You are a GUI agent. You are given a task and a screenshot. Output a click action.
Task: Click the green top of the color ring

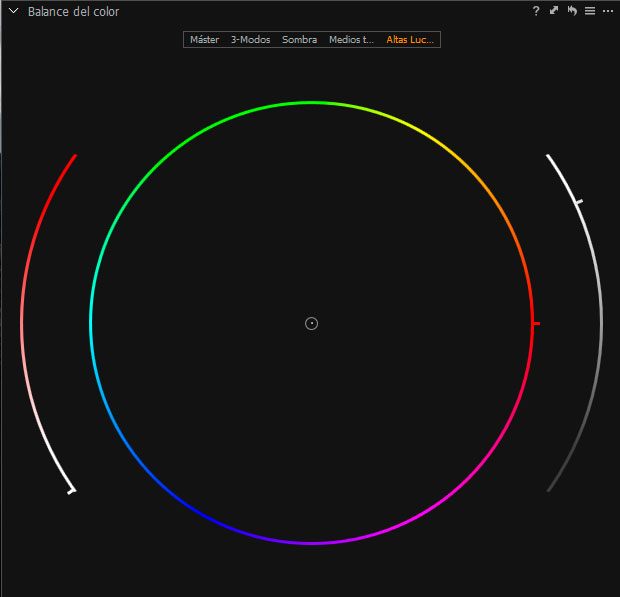pos(311,102)
